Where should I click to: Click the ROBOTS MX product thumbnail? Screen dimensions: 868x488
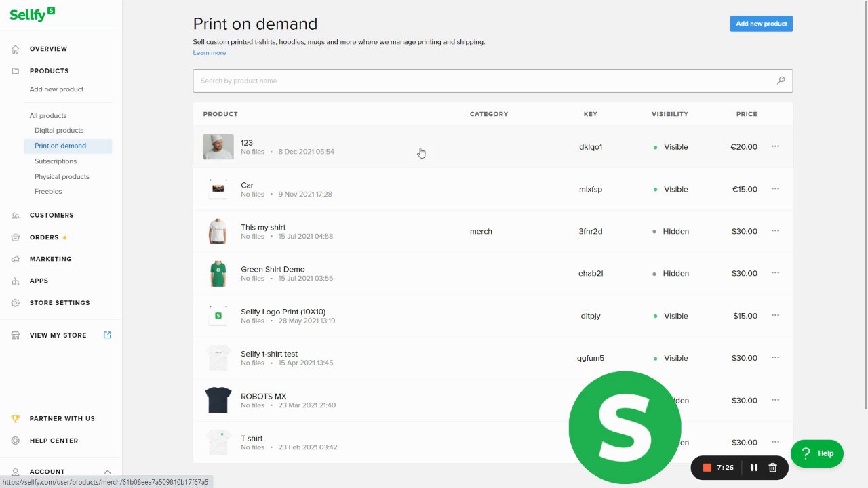tap(218, 400)
